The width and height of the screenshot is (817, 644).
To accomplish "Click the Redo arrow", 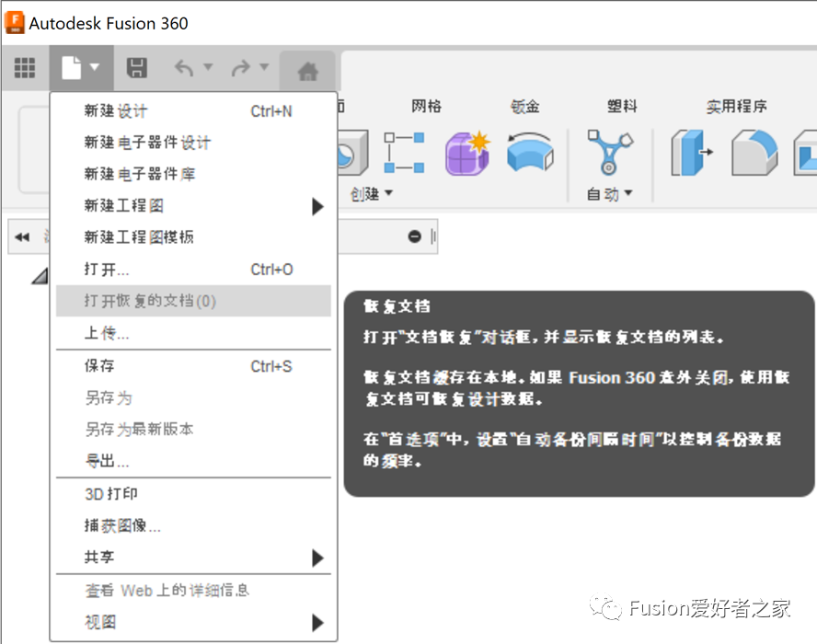I will coord(241,68).
